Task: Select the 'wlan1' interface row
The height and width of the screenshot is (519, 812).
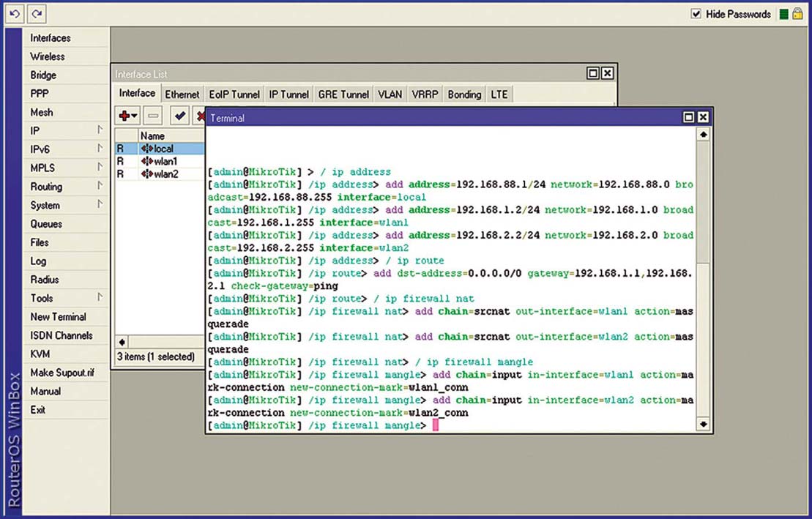Action: [160, 161]
